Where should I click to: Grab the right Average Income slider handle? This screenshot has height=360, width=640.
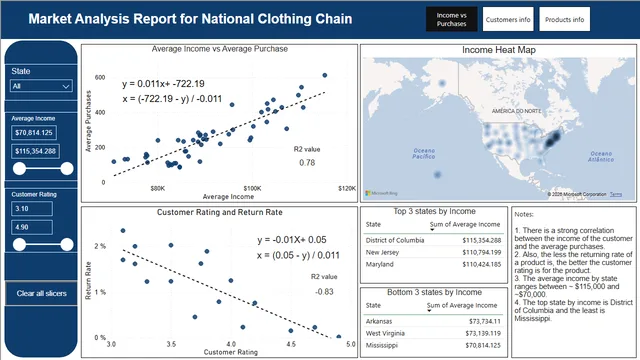67,168
